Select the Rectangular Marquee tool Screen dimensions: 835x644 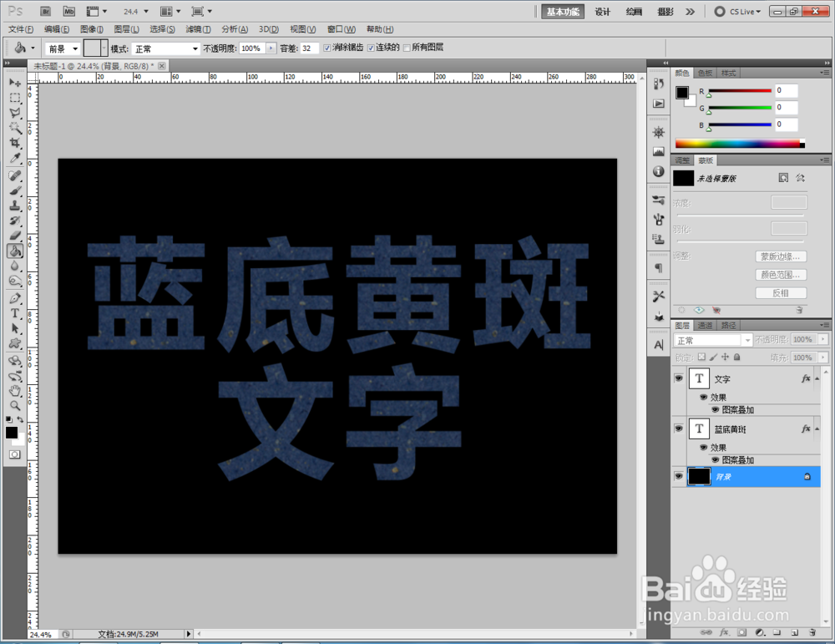coord(15,98)
